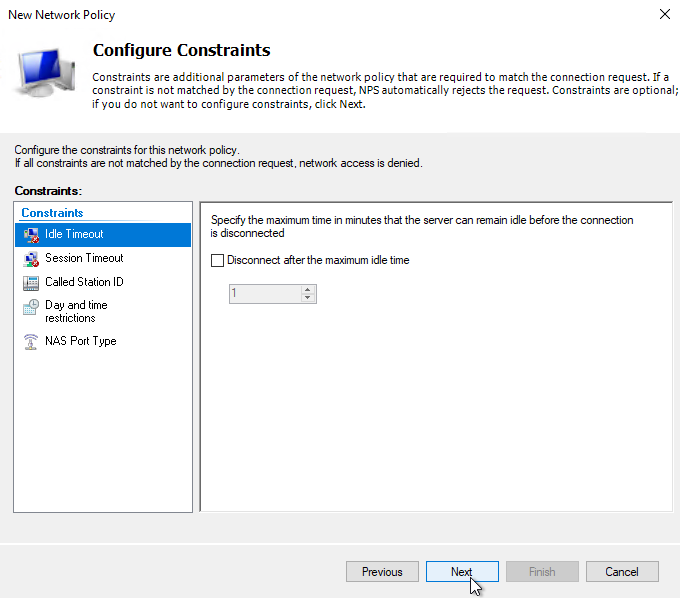Image resolution: width=680 pixels, height=598 pixels.
Task: Click the Session Timeout constraint icon
Action: coord(31,258)
